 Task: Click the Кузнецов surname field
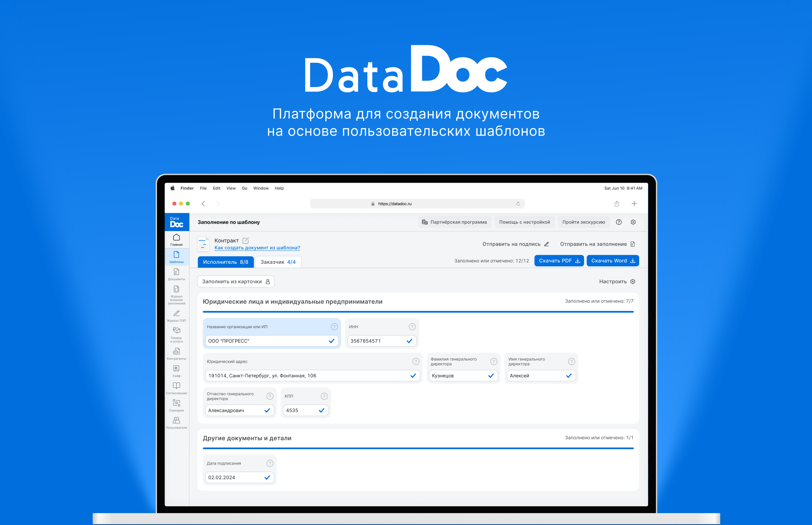pos(463,376)
